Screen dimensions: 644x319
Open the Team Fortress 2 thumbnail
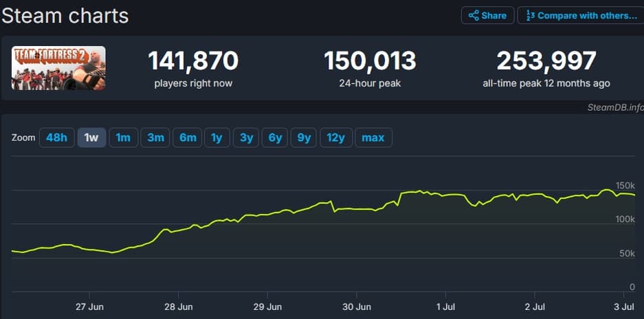click(x=58, y=68)
